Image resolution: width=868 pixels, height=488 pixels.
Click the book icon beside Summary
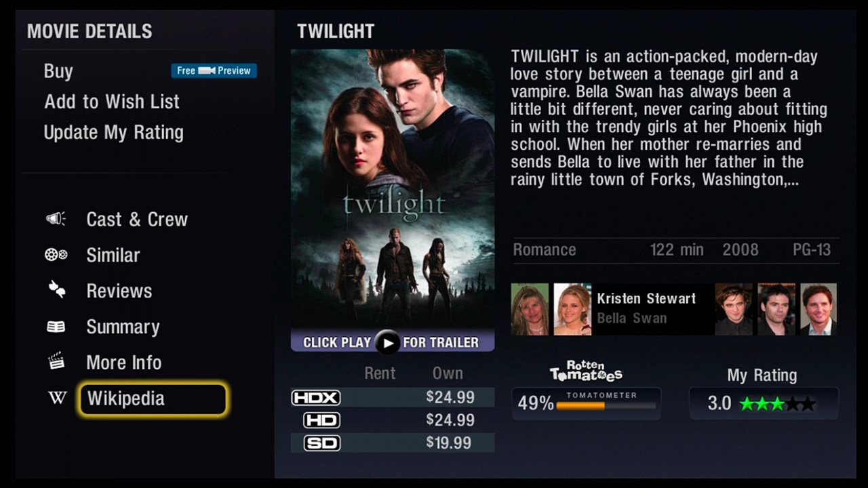(x=56, y=327)
